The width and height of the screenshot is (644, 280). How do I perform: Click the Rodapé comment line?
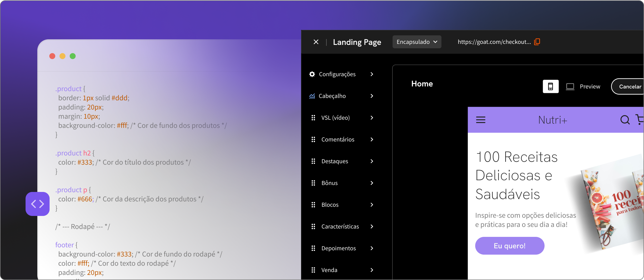83,226
